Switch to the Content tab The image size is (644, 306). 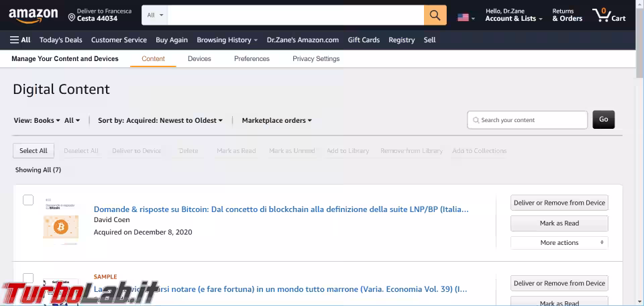tap(153, 59)
